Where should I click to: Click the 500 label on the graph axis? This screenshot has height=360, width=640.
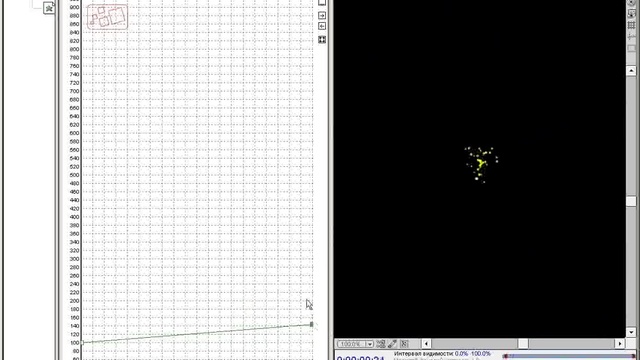(x=74, y=175)
